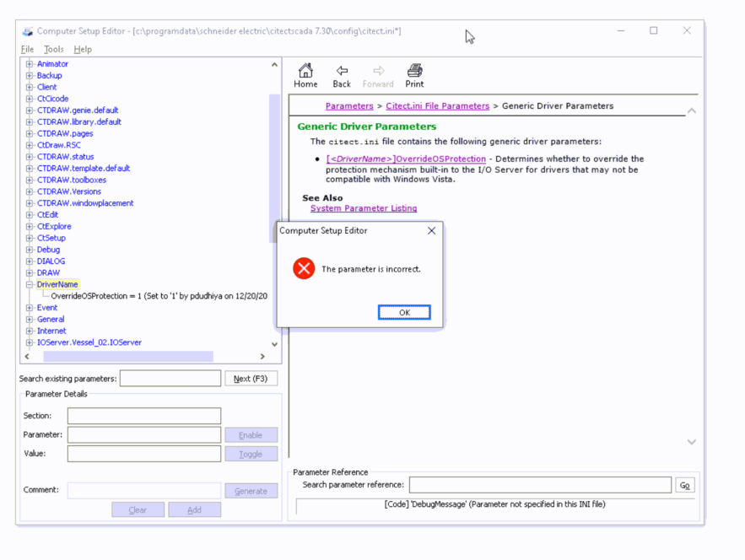
Task: Click tree horizontal scrollbar right arrow
Action: click(x=262, y=356)
